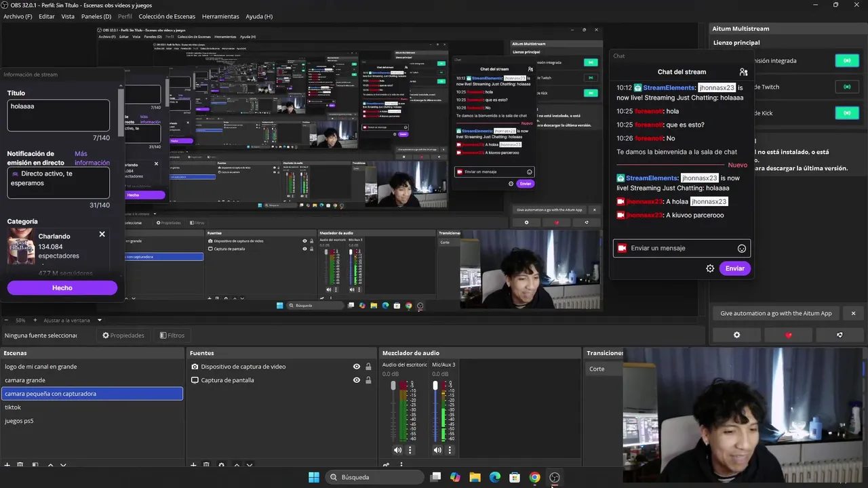Move scene up with arrow icon
The height and width of the screenshot is (488, 868).
[x=50, y=465]
